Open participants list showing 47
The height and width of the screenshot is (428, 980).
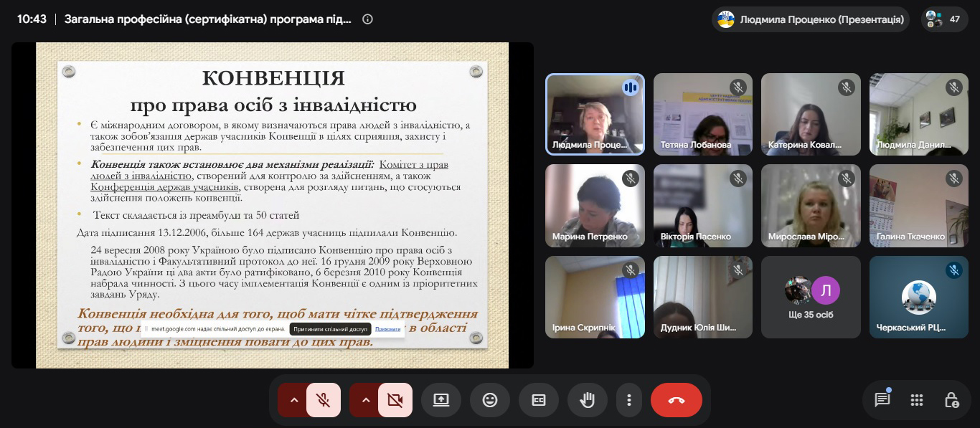(944, 19)
